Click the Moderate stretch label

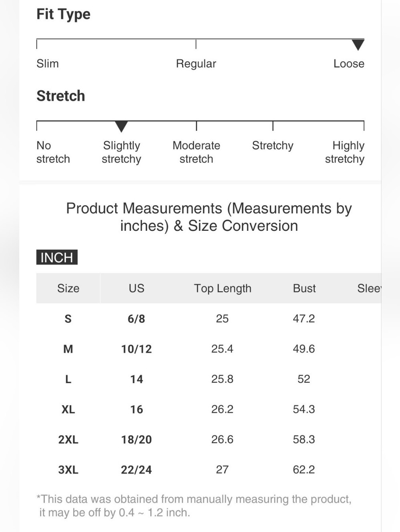coord(196,152)
